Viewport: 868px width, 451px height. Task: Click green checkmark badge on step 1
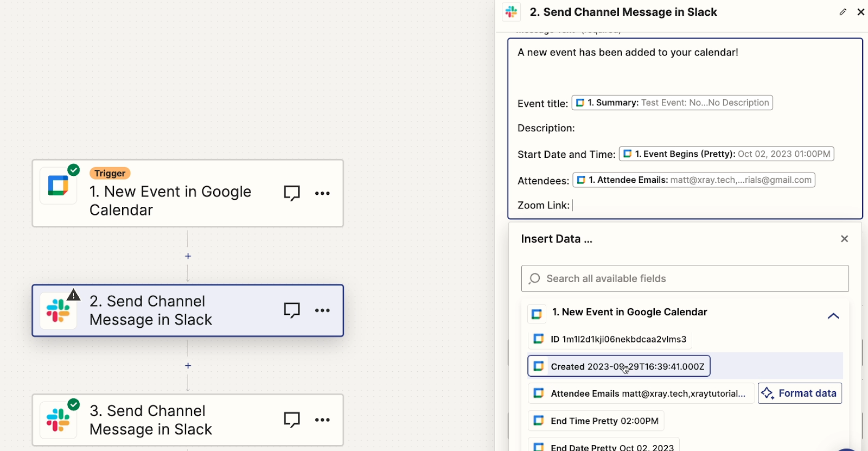[x=74, y=170]
